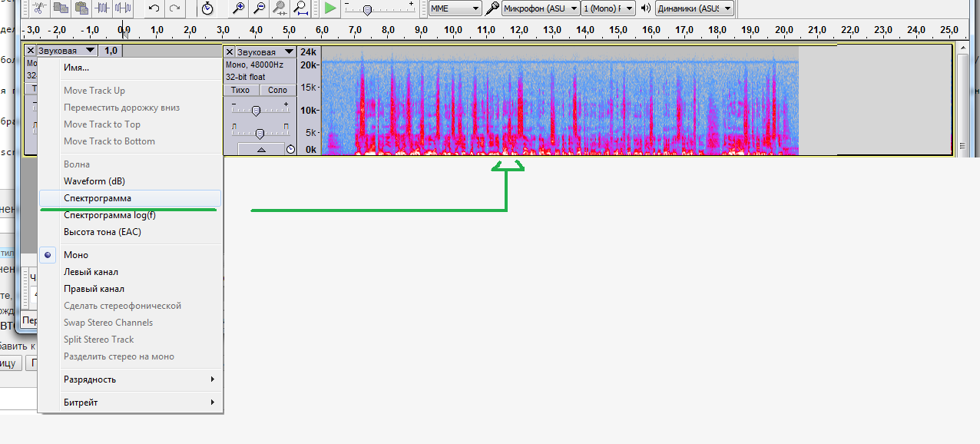Click the microphone icon in the device toolbar
The width and height of the screenshot is (980, 444).
[492, 8]
